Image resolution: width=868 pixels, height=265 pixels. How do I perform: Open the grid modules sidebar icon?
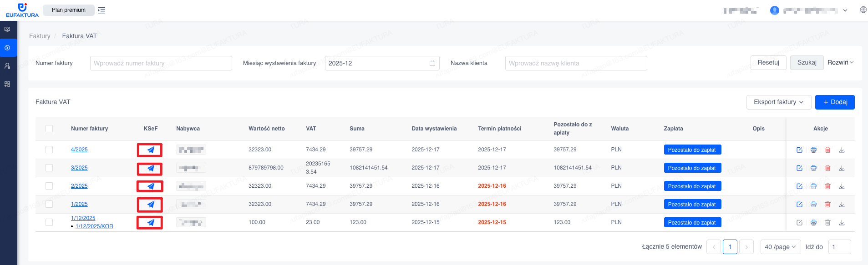[x=7, y=84]
